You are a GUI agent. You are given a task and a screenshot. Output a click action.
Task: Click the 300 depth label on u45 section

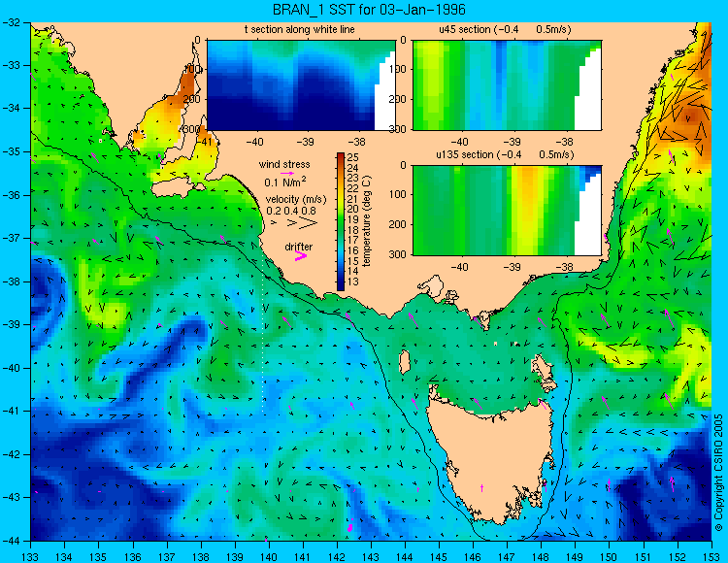399,129
